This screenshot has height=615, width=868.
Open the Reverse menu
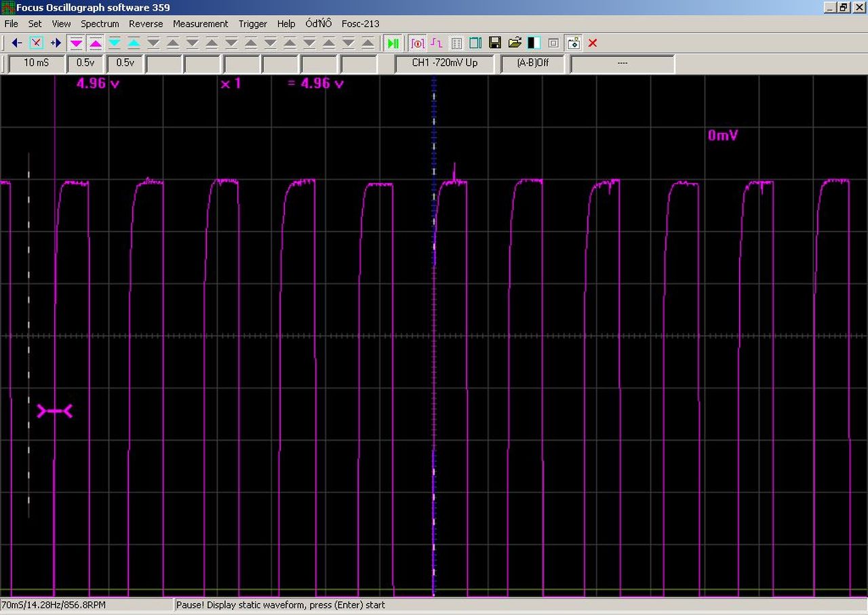pos(146,24)
